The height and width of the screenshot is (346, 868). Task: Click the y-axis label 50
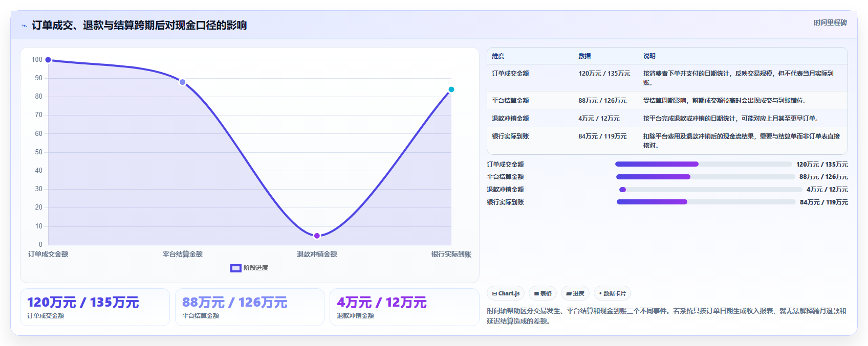coord(38,152)
